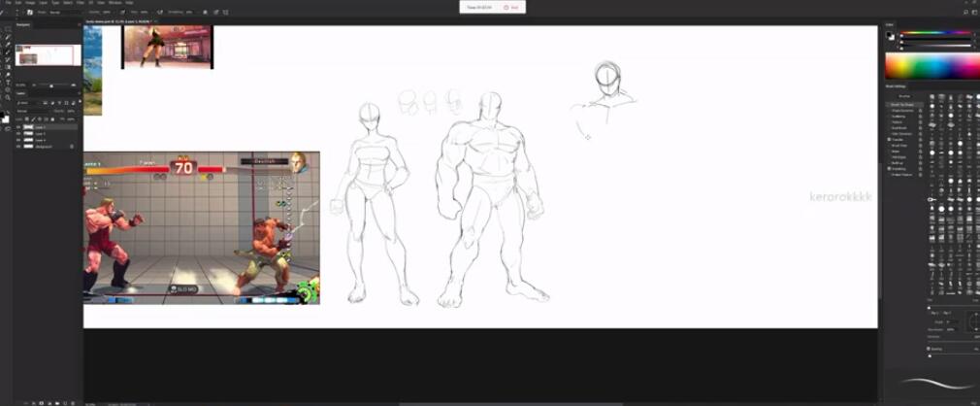Toggle Flip X checkbox
Image resolution: width=980 pixels, height=406 pixels.
tap(931, 313)
